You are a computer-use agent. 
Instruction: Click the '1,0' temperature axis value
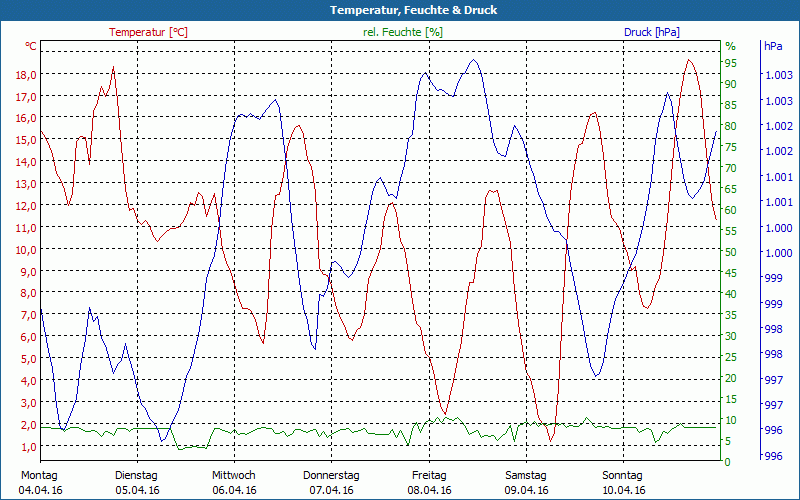pyautogui.click(x=29, y=446)
